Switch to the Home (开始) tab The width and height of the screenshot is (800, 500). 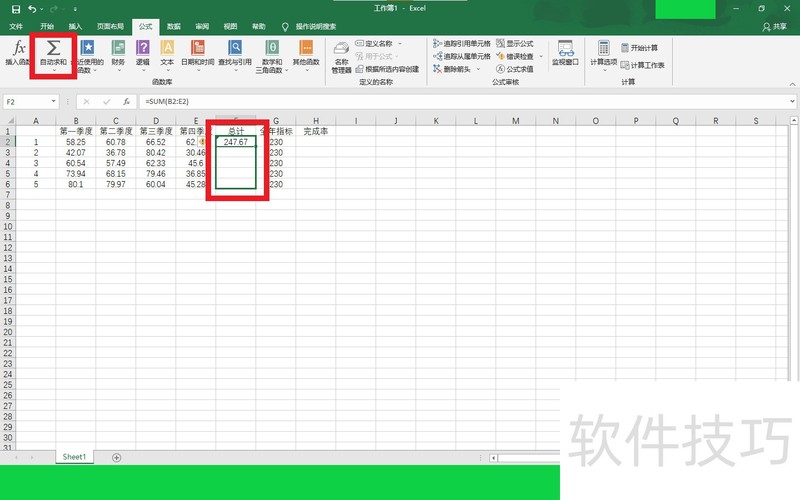click(47, 27)
